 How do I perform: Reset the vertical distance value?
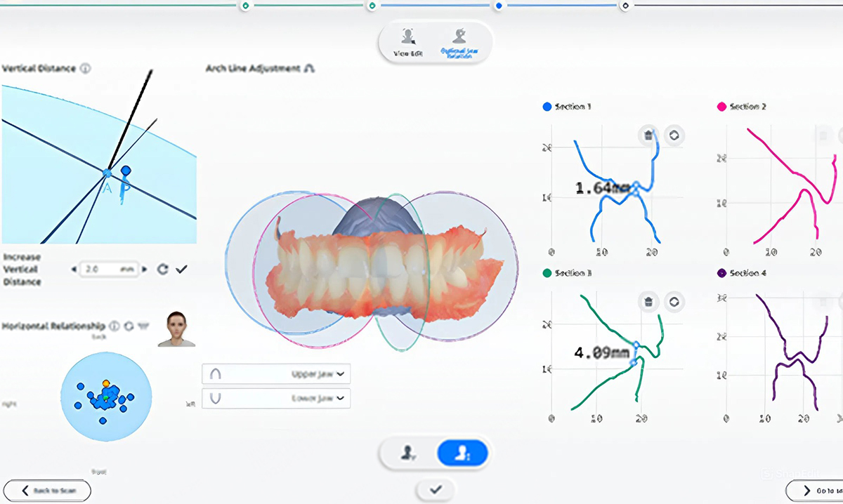pos(162,270)
